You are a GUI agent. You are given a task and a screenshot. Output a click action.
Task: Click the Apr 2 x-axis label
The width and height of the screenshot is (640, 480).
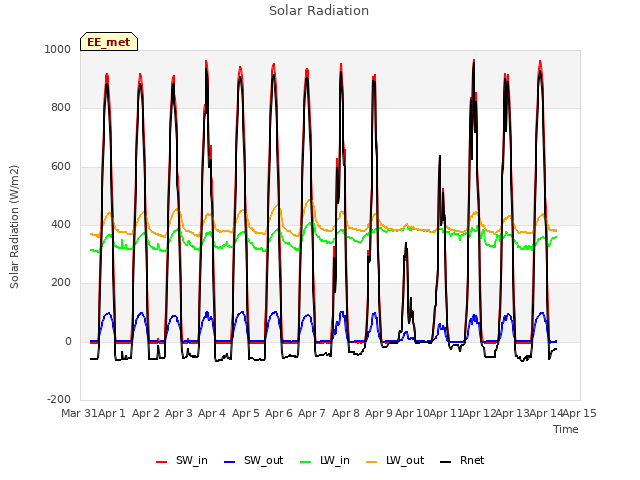(146, 413)
